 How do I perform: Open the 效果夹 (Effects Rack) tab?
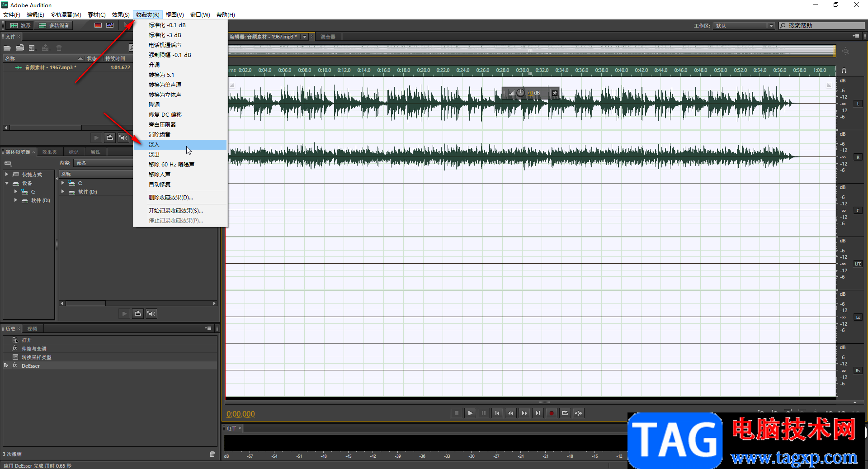coord(49,152)
